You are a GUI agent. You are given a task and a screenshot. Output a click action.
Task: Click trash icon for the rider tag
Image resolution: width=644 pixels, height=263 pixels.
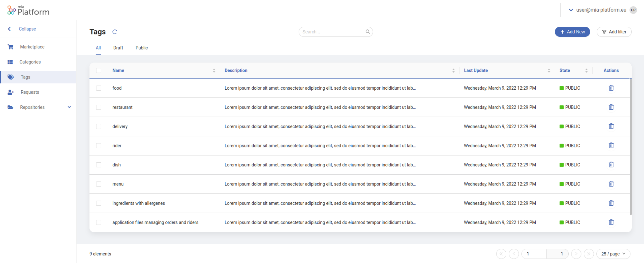[x=611, y=145]
